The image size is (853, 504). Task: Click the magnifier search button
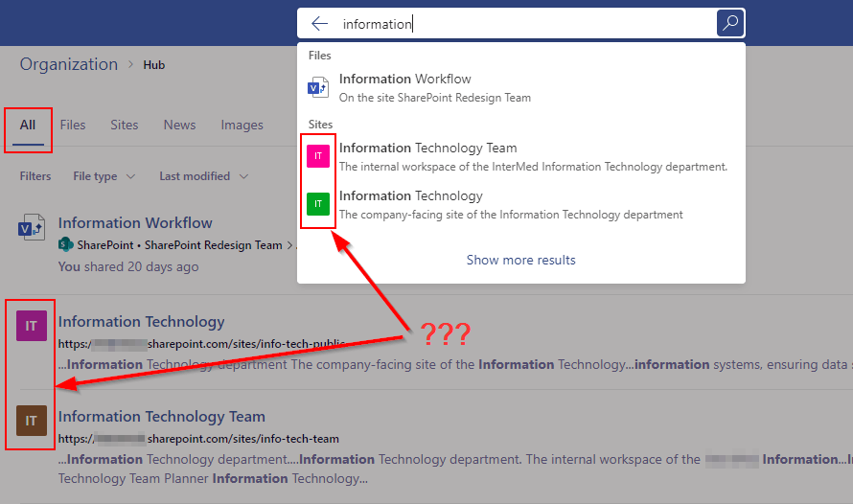pyautogui.click(x=730, y=23)
